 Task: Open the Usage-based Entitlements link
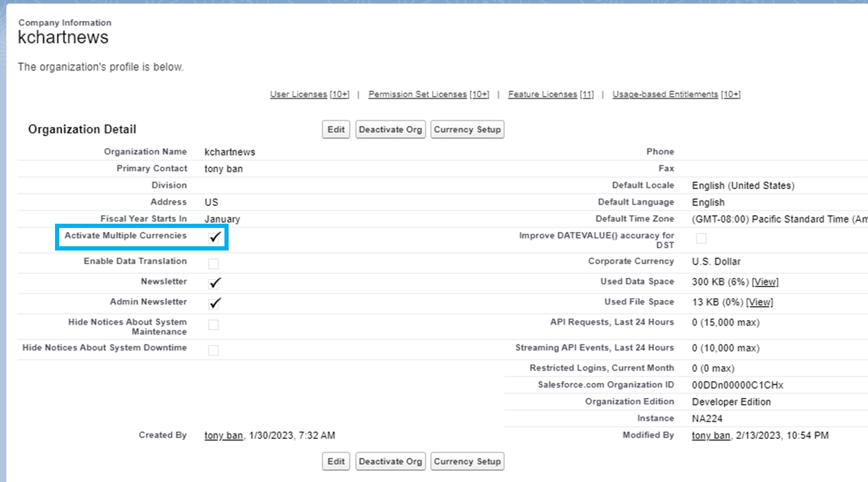click(665, 95)
